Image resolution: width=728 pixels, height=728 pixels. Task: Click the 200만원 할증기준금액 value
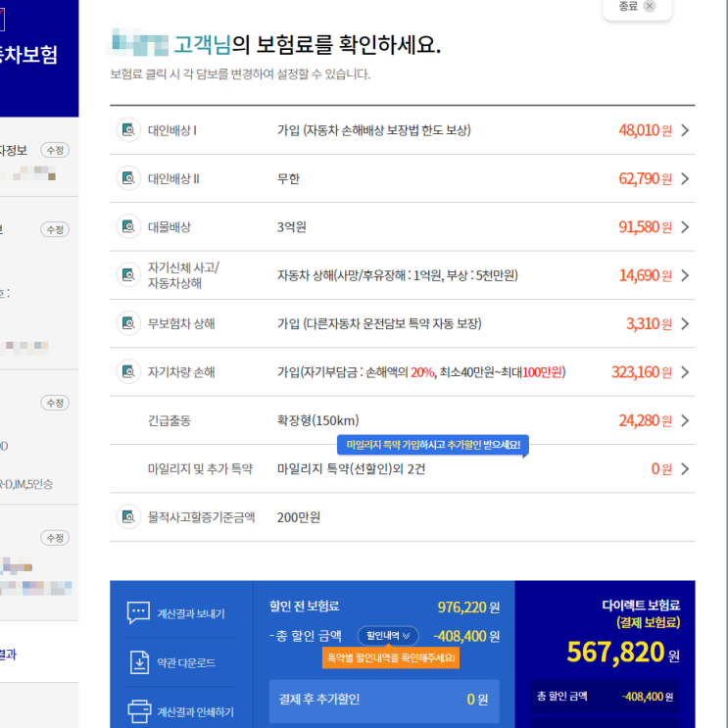(x=299, y=517)
